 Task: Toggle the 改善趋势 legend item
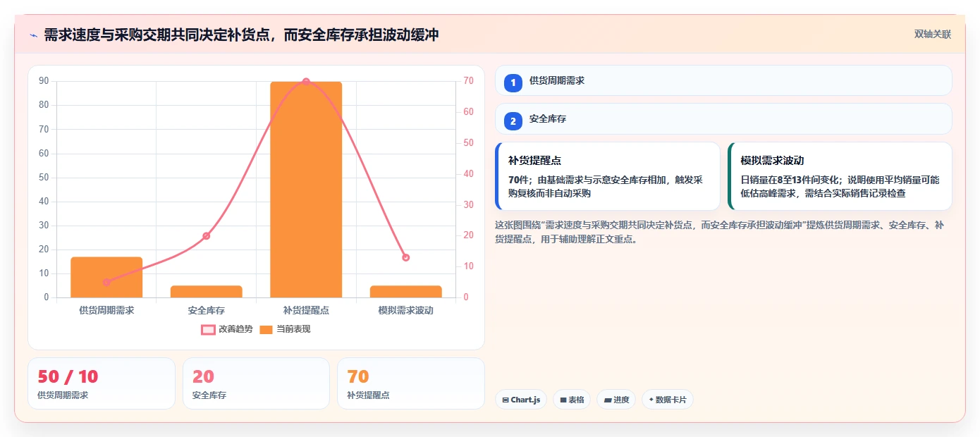[227, 329]
